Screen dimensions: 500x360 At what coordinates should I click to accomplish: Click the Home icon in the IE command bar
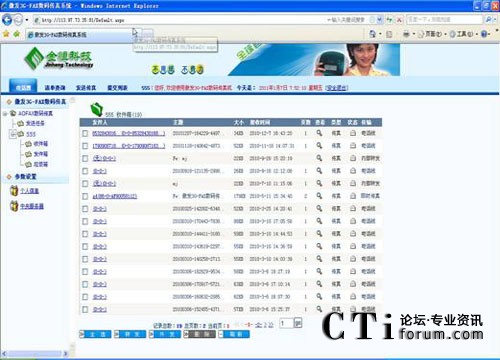click(373, 34)
